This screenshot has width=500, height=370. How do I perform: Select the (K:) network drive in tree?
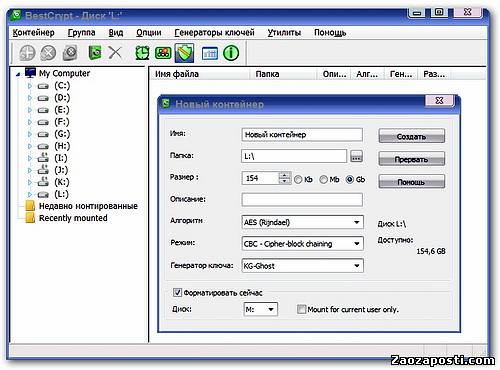(x=62, y=182)
